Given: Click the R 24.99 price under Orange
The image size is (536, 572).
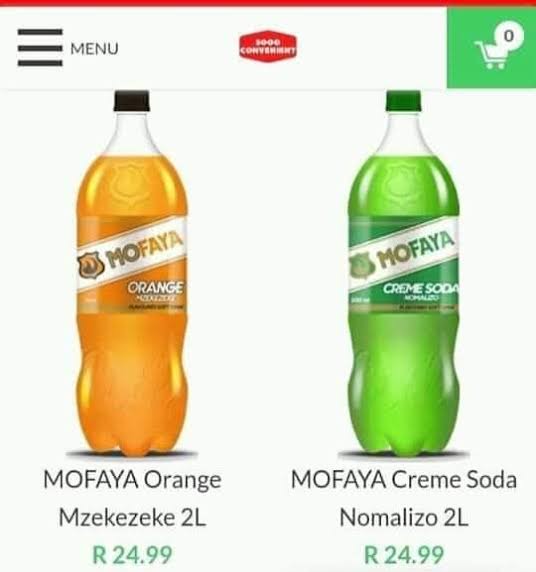Looking at the screenshot, I should click(x=132, y=555).
